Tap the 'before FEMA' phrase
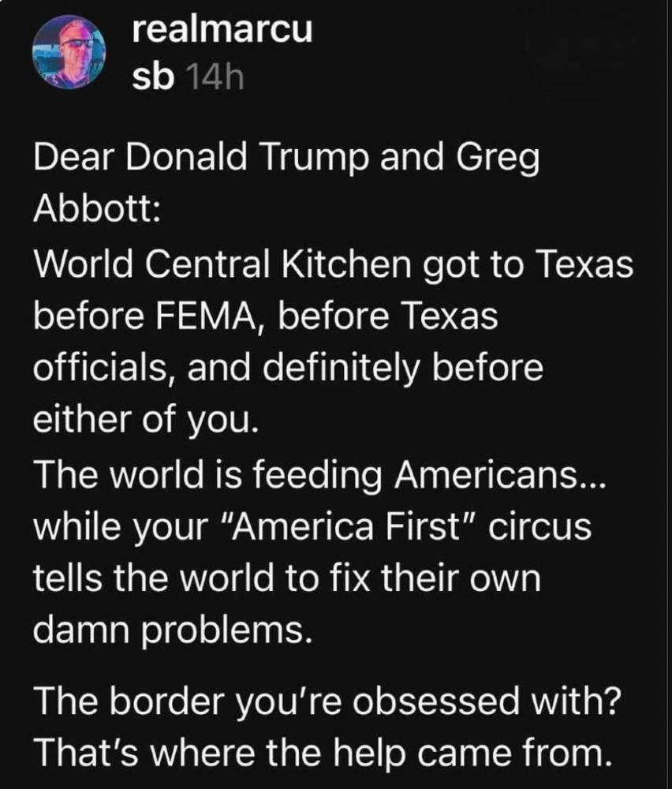Image resolution: width=672 pixels, height=789 pixels. pos(148,316)
